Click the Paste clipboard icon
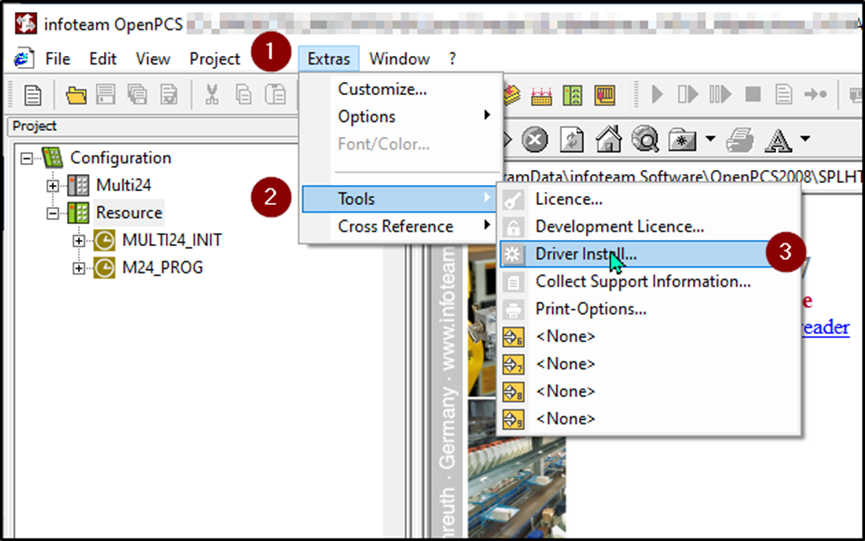The height and width of the screenshot is (541, 865). (275, 94)
